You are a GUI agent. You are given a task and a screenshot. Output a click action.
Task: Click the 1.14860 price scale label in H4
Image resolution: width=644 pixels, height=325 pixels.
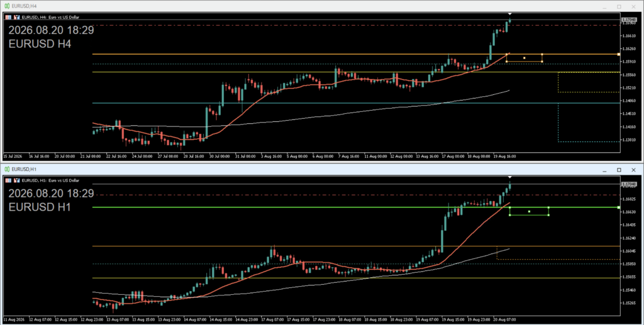click(x=629, y=101)
